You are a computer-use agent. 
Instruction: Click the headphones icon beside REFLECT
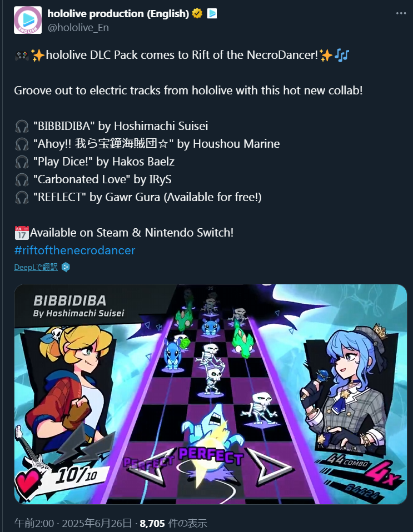22,198
